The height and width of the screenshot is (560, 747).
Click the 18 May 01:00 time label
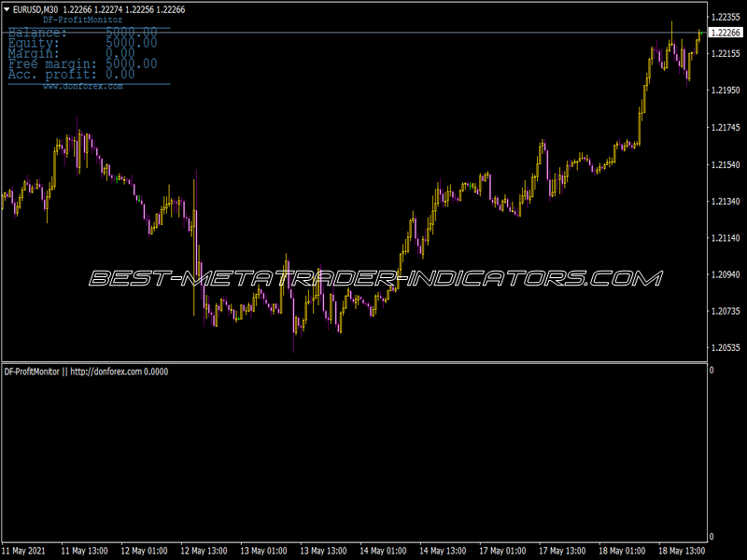(622, 551)
